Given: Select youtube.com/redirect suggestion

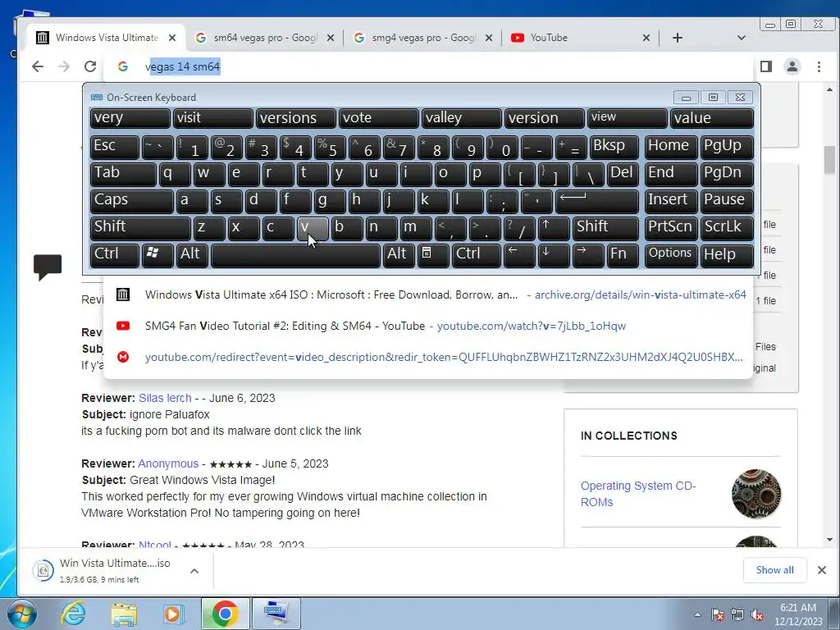Looking at the screenshot, I should (x=428, y=357).
